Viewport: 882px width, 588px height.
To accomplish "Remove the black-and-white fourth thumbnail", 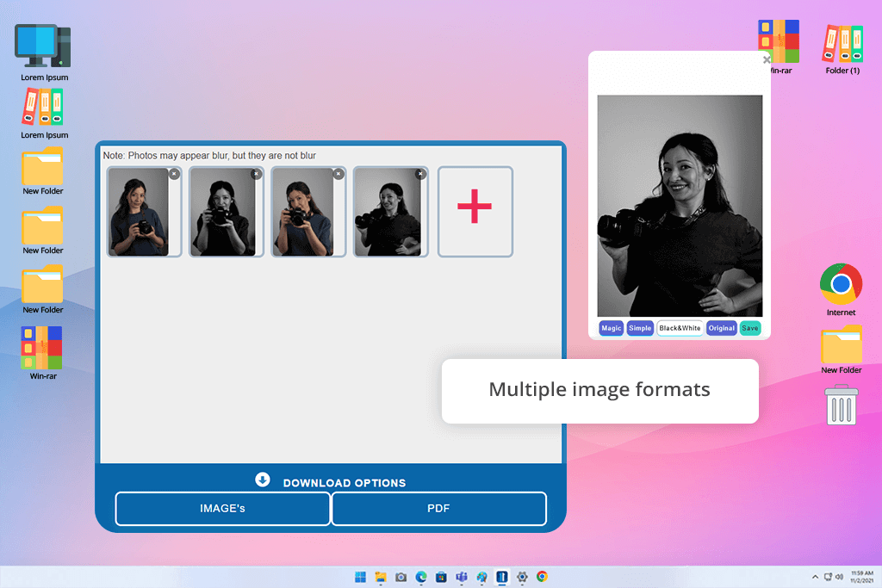I will point(420,174).
